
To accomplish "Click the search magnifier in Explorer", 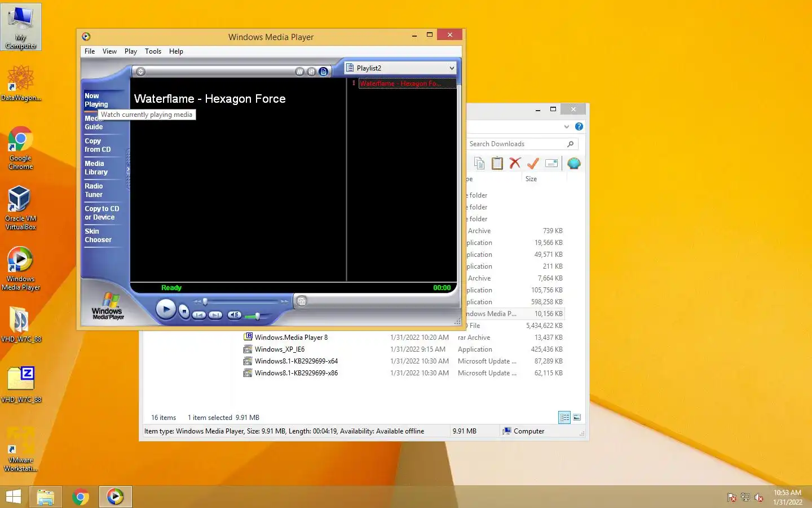I will coord(571,144).
